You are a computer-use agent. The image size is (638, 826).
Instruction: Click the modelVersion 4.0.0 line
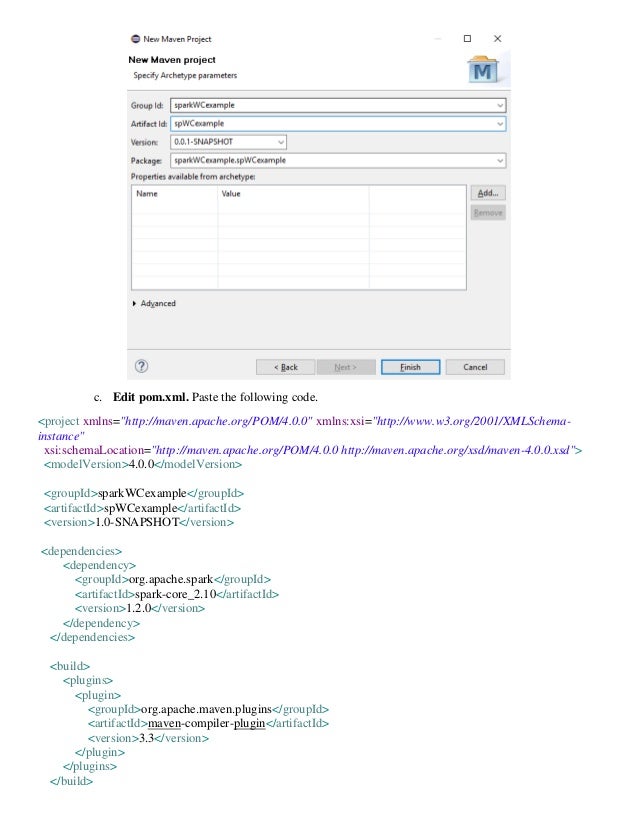[143, 464]
